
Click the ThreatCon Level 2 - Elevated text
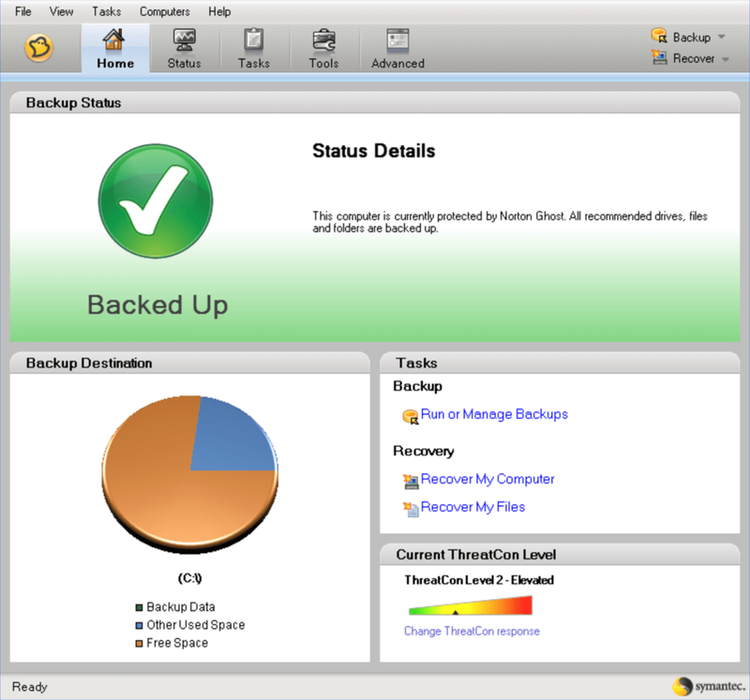(479, 580)
